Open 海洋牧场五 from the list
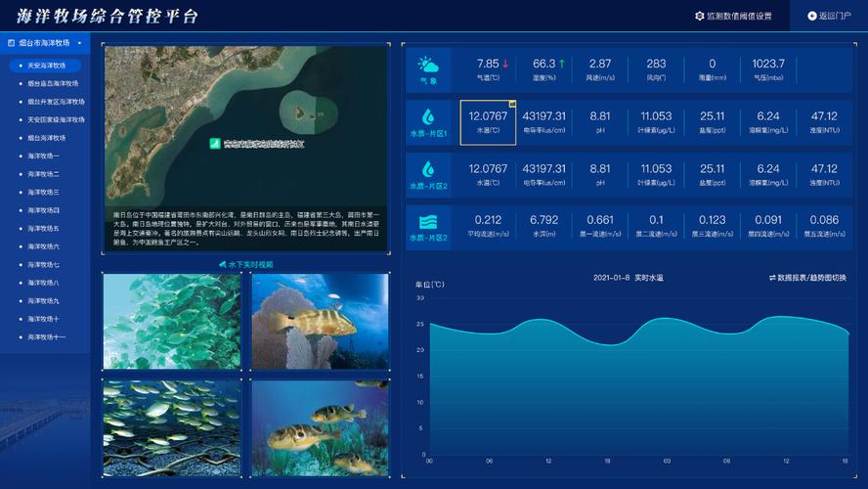The width and height of the screenshot is (868, 489). click(43, 228)
